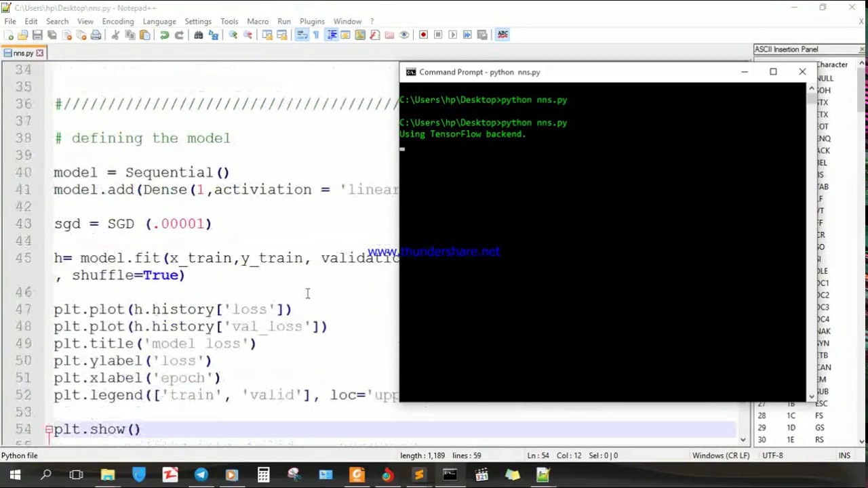
Task: Click the Character column header in ASCII panel
Action: click(x=832, y=64)
